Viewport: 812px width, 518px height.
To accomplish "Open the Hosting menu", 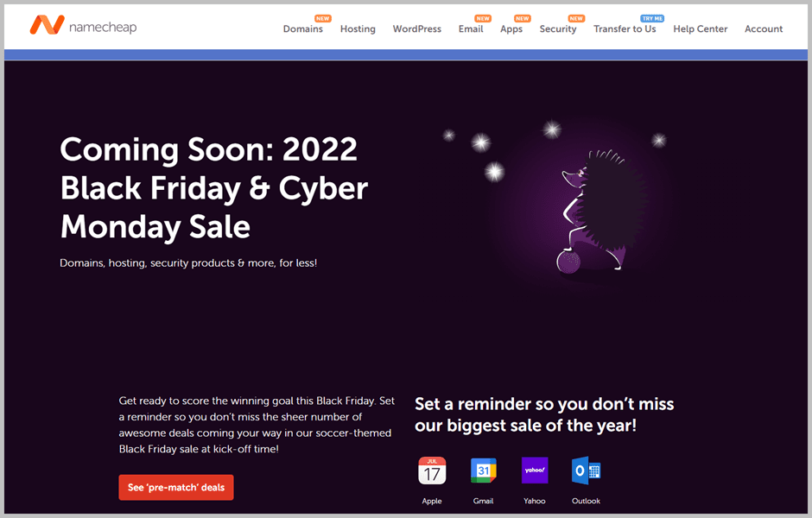I will [358, 29].
